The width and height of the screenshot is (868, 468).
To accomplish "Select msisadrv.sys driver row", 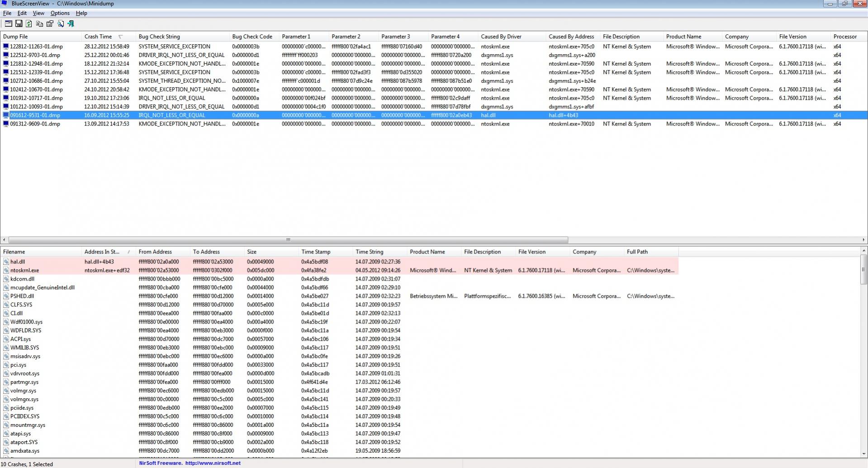I will [339, 356].
